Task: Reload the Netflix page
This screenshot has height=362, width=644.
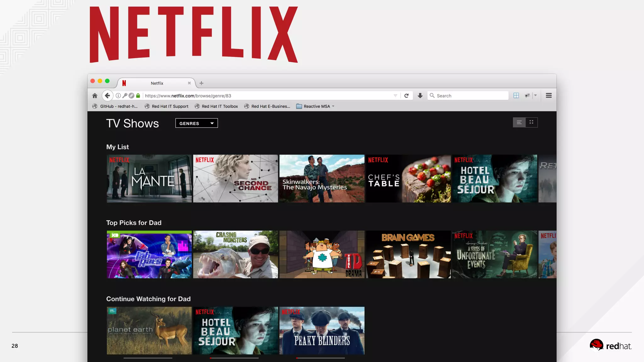Action: pyautogui.click(x=406, y=96)
